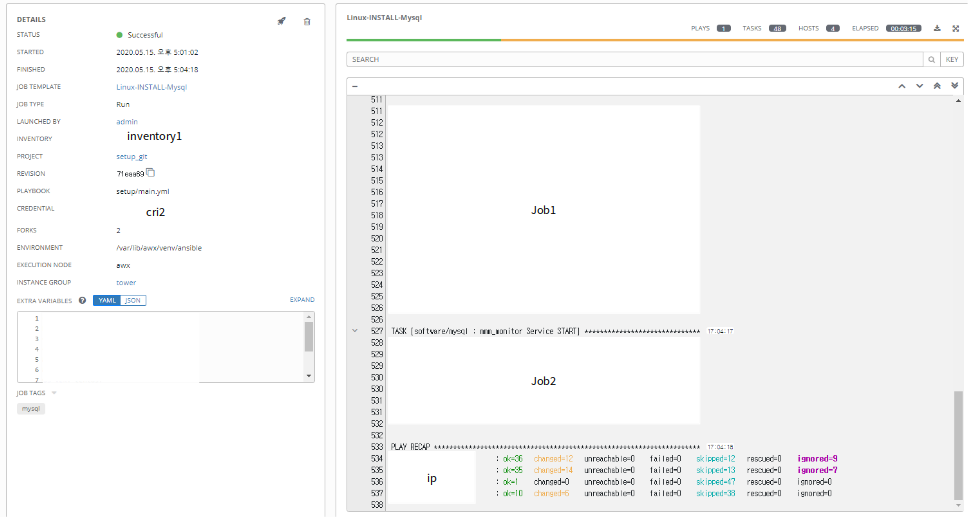
Task: Collapse the mmm_monitor Service START task
Action: point(355,330)
